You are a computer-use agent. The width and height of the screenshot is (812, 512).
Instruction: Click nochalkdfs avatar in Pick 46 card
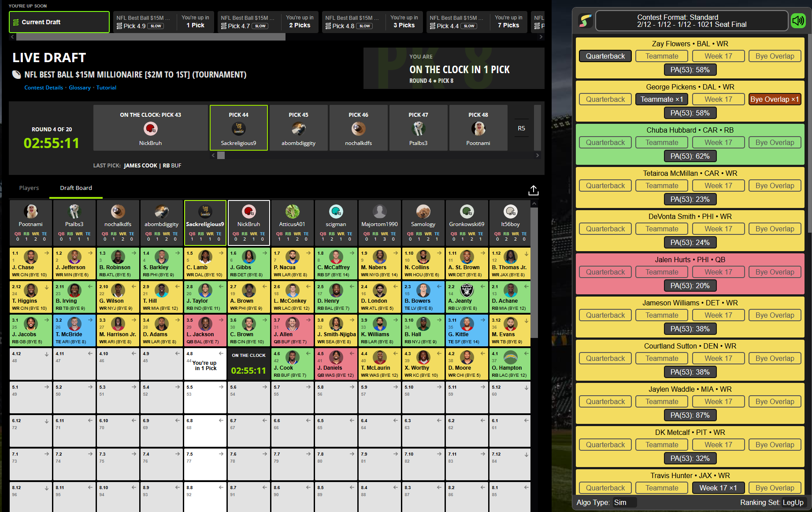click(358, 129)
